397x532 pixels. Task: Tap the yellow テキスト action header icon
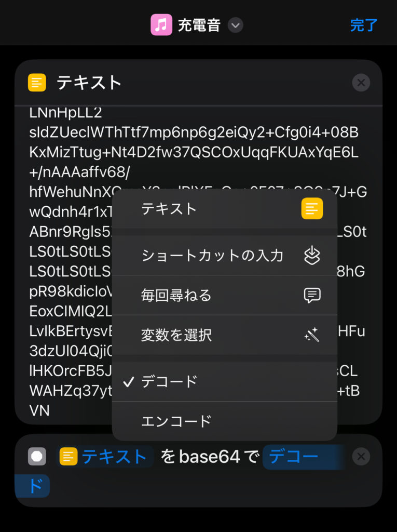tap(37, 83)
